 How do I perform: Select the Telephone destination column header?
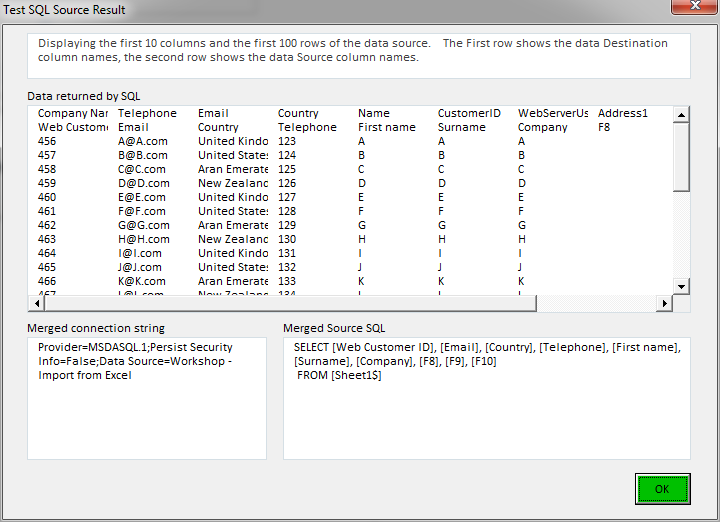pyautogui.click(x=147, y=113)
